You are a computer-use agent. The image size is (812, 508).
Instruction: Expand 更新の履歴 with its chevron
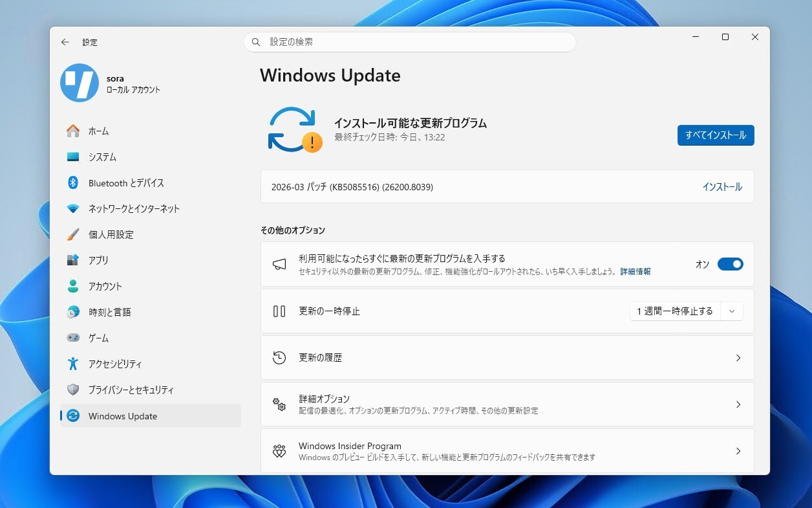(738, 358)
